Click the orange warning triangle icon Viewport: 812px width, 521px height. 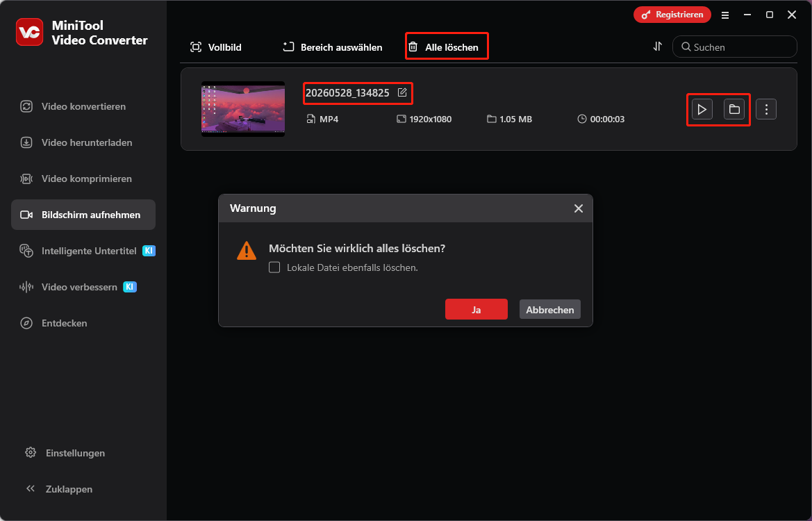(247, 251)
